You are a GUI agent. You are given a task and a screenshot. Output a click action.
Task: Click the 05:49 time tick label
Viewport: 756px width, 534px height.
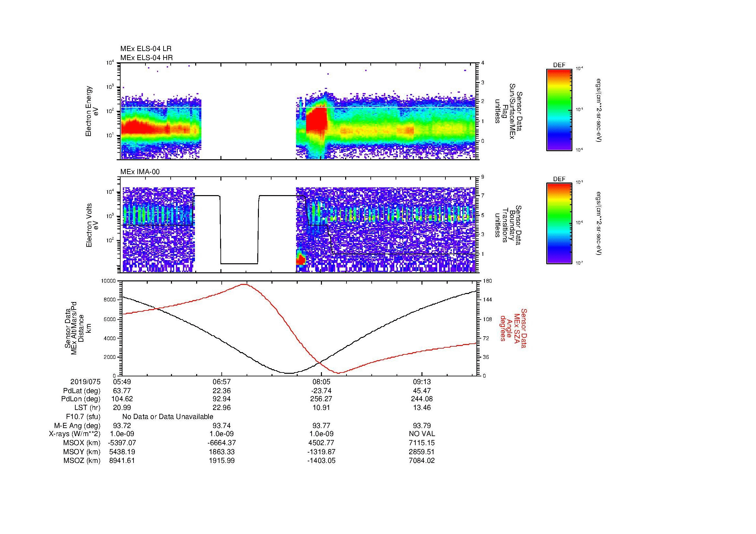[122, 382]
